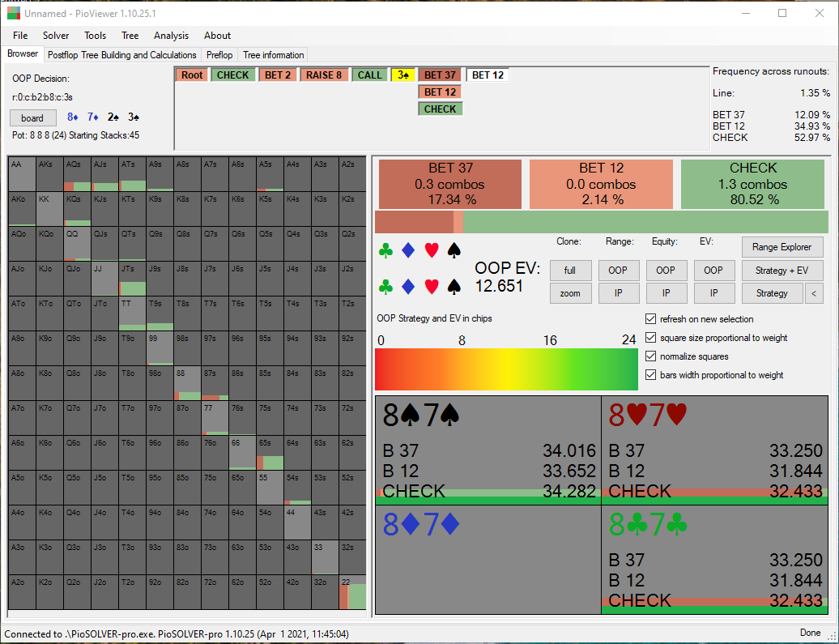This screenshot has width=839, height=644.
Task: Select the black spade suit in bottom row
Action: tap(454, 287)
